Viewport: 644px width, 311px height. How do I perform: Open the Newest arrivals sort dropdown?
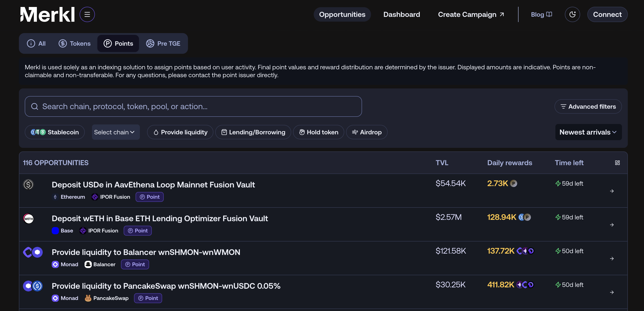[x=588, y=132]
